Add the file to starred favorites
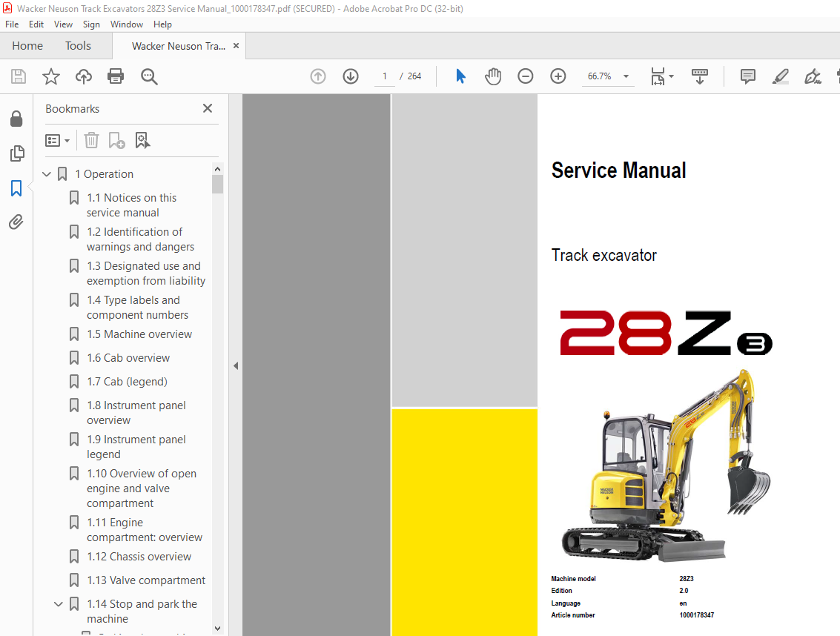The height and width of the screenshot is (636, 840). 51,76
